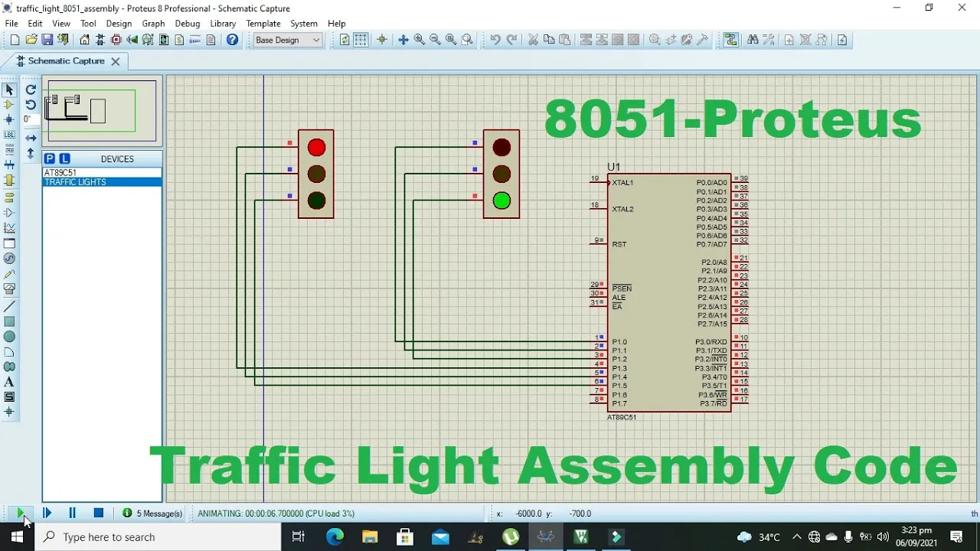Select the Pan/center view arrows icon
The height and width of the screenshot is (551, 980).
coord(403,40)
